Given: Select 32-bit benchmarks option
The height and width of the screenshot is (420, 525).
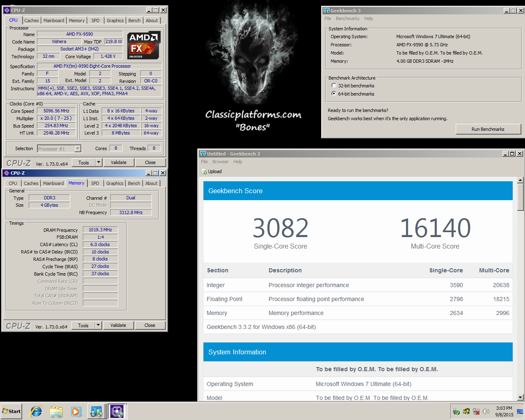Looking at the screenshot, I should pos(334,86).
